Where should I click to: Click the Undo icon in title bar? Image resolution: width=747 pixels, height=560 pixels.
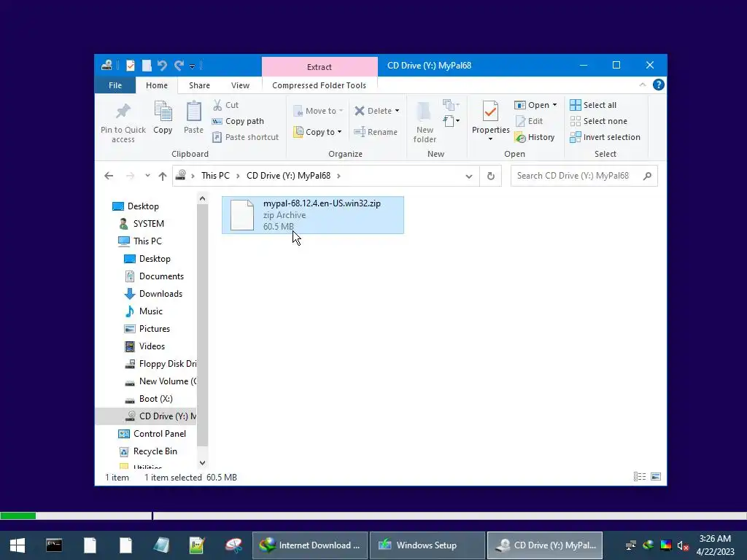coord(162,65)
